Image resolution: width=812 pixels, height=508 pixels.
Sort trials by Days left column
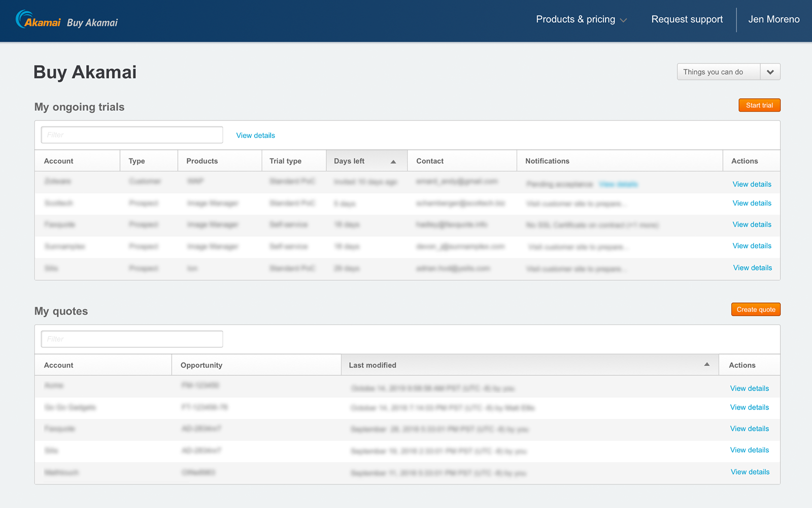(366, 161)
